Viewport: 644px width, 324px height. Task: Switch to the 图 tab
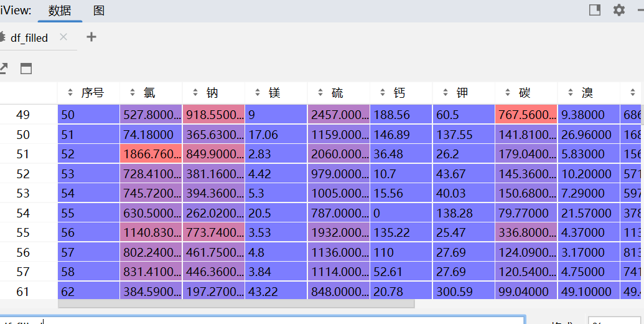[x=98, y=10]
